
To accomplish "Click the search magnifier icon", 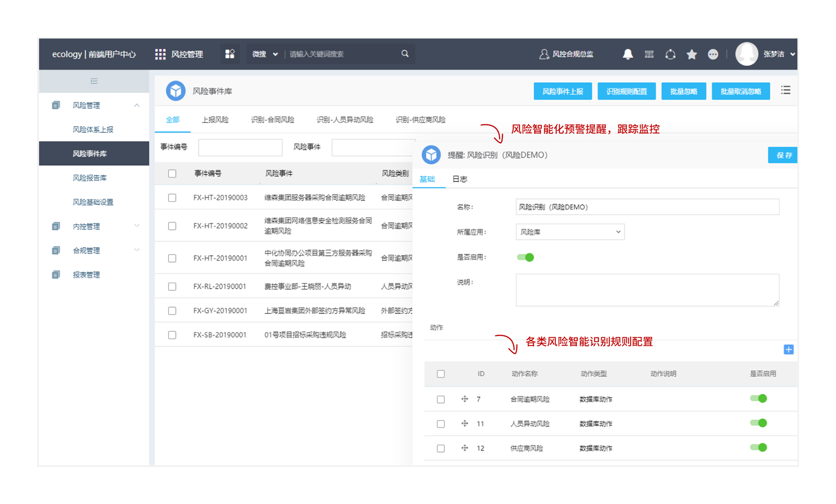I will click(x=405, y=54).
